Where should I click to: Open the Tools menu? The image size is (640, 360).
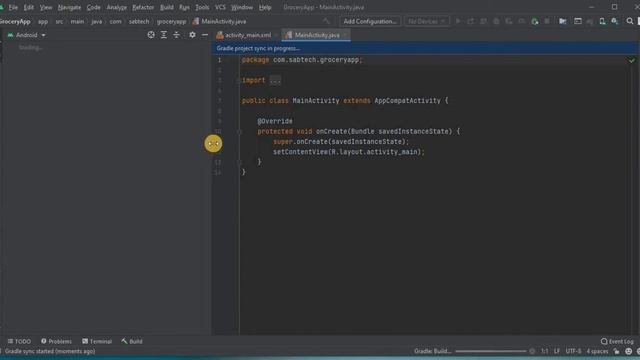(x=202, y=7)
